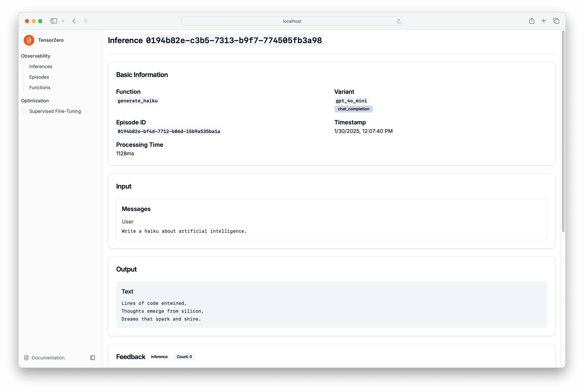Click the localhost address bar
Screen dimensions: 584x392
pyautogui.click(x=292, y=21)
